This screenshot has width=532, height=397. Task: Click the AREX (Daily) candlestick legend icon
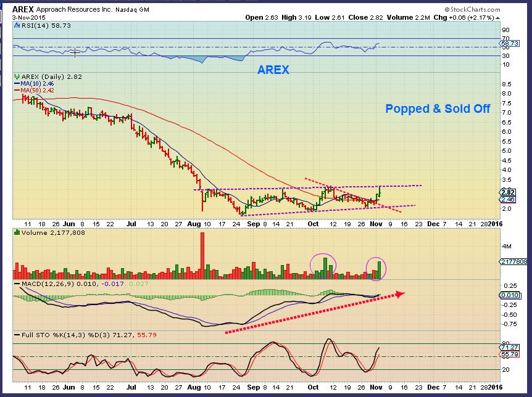point(17,76)
